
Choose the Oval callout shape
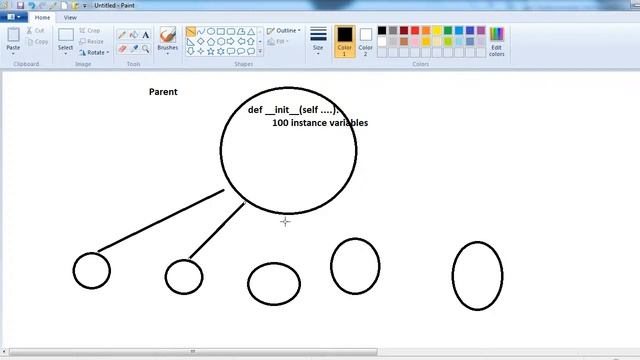click(x=241, y=51)
